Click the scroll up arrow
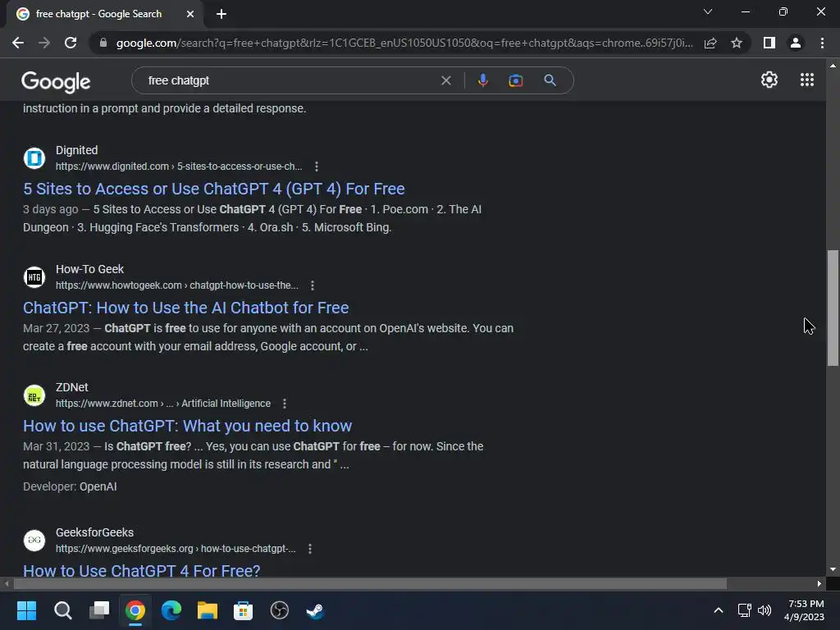 (833, 66)
